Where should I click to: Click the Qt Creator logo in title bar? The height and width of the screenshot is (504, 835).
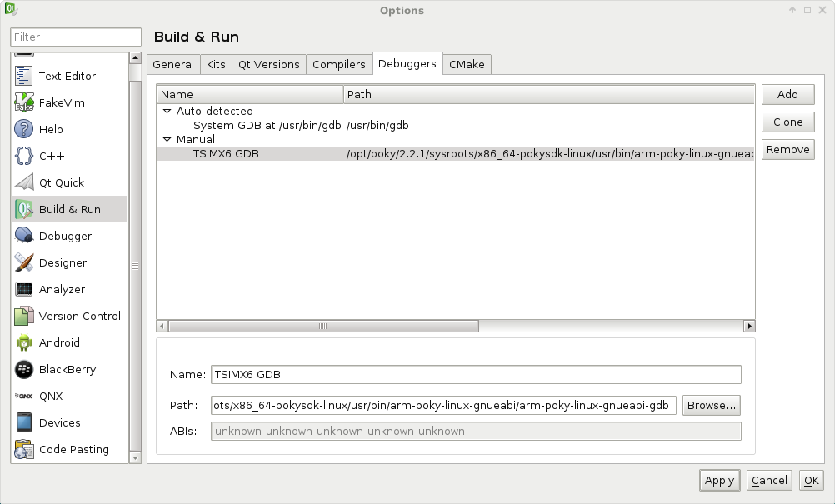pyautogui.click(x=11, y=9)
